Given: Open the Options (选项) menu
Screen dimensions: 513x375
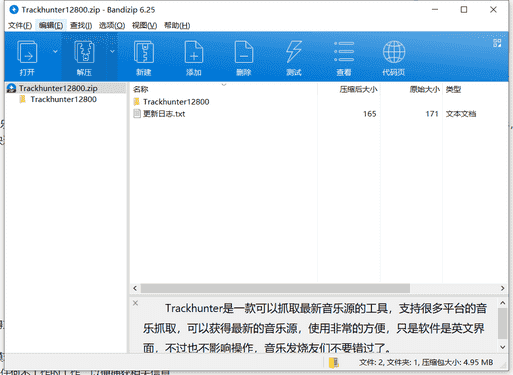Looking at the screenshot, I should 112,26.
